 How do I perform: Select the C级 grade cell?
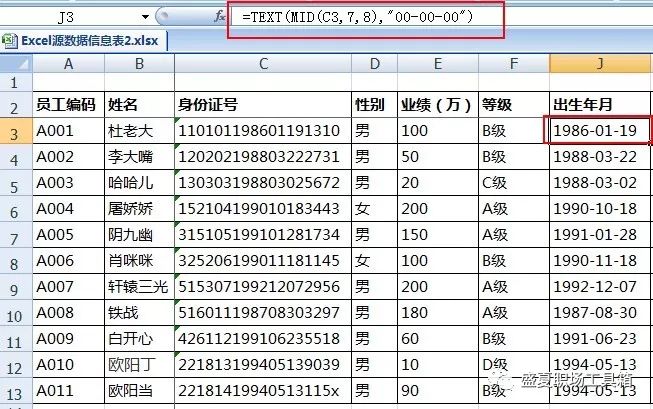pyautogui.click(x=514, y=183)
